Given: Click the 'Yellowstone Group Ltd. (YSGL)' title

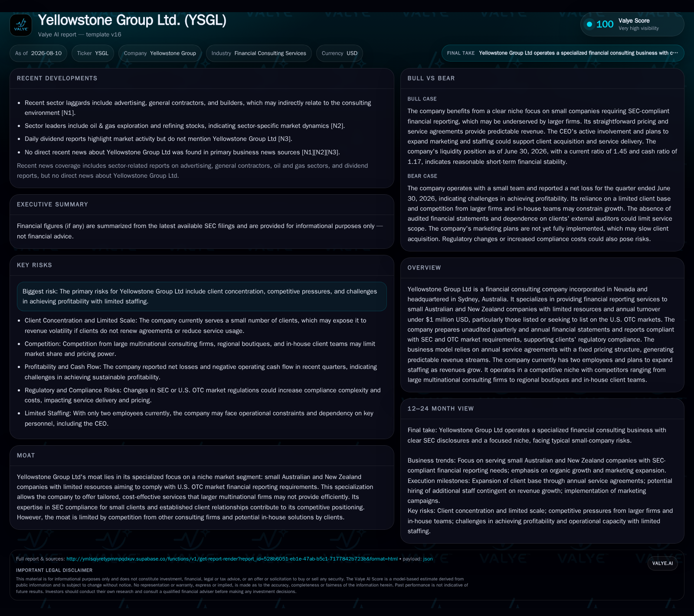Looking at the screenshot, I should point(132,20).
